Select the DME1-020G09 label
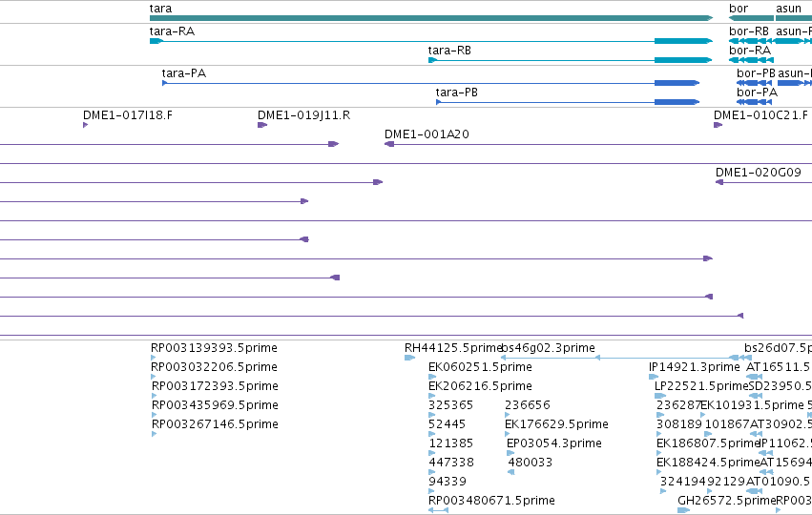The width and height of the screenshot is (812, 515). (x=759, y=173)
